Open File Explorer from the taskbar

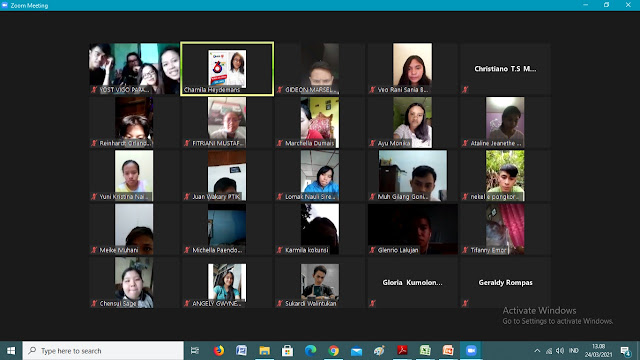pos(264,351)
